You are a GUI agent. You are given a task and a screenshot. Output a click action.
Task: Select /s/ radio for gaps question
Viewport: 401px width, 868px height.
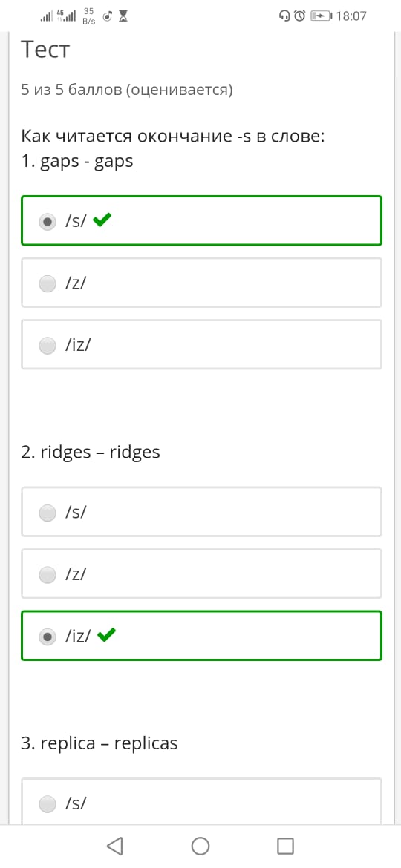pos(48,222)
